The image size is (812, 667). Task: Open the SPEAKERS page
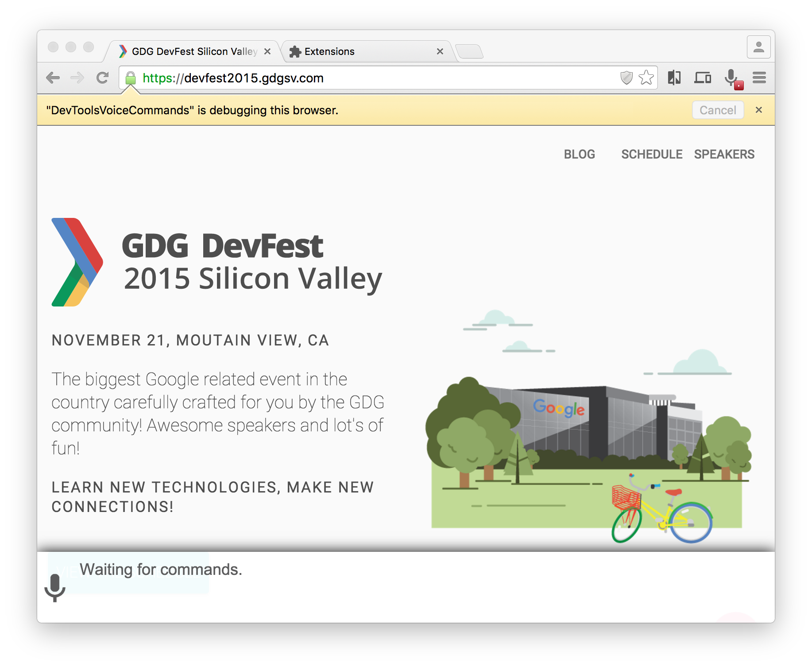click(724, 154)
